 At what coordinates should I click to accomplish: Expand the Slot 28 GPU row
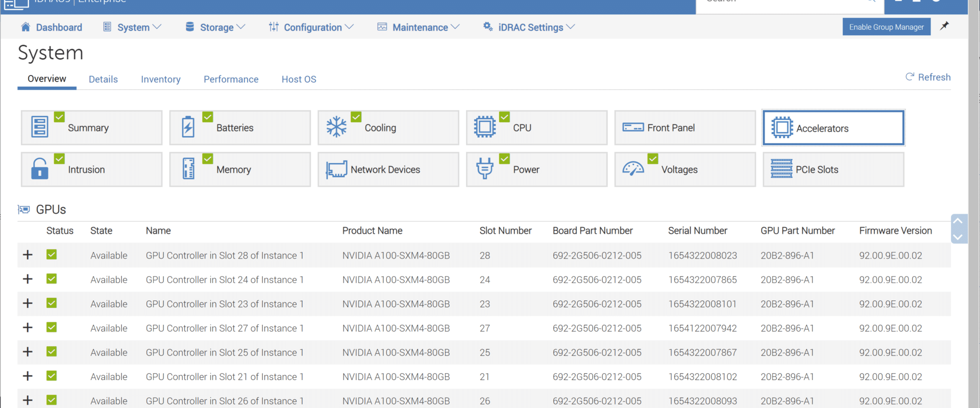coord(28,254)
